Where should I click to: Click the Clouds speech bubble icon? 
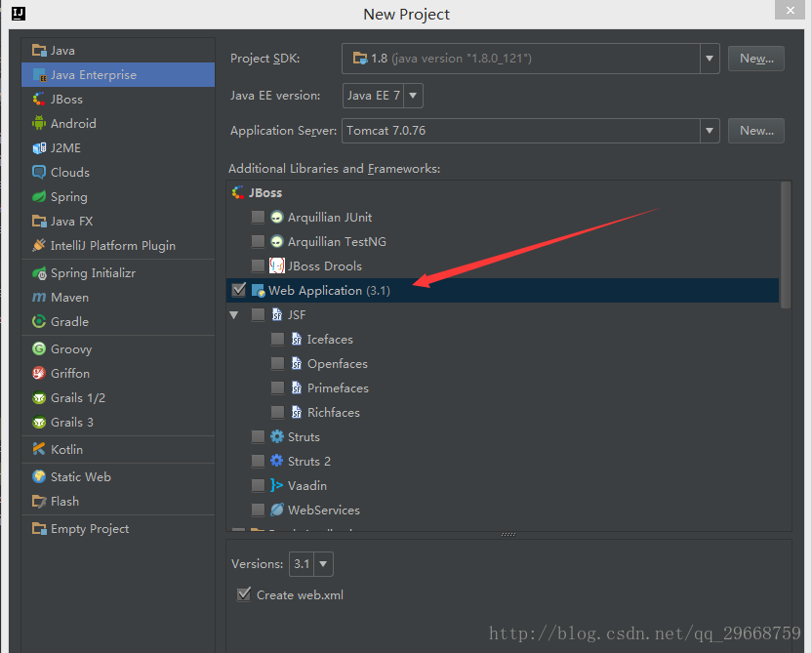tap(39, 173)
